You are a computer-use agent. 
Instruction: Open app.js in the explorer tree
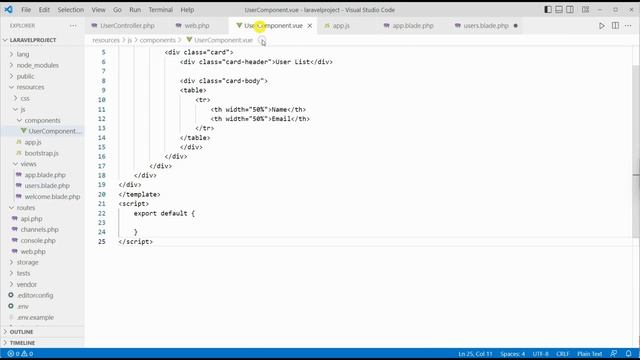pyautogui.click(x=33, y=142)
